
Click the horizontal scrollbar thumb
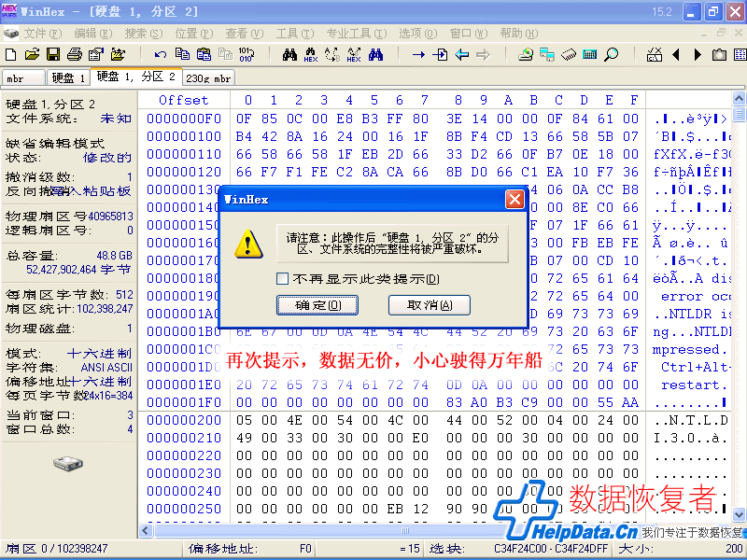(x=405, y=531)
